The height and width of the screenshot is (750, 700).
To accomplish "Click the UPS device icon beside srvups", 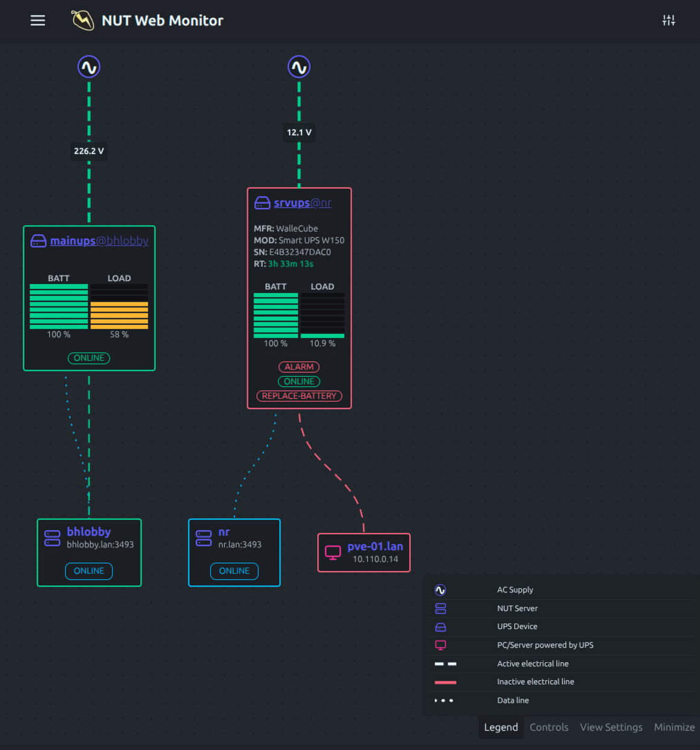I will pos(262,203).
